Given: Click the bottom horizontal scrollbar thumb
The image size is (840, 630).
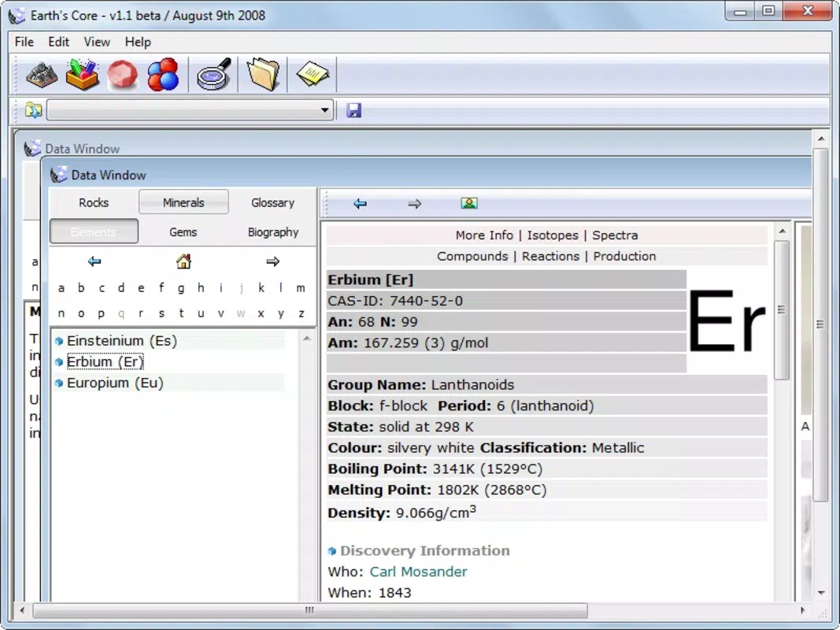Looking at the screenshot, I should [x=309, y=610].
